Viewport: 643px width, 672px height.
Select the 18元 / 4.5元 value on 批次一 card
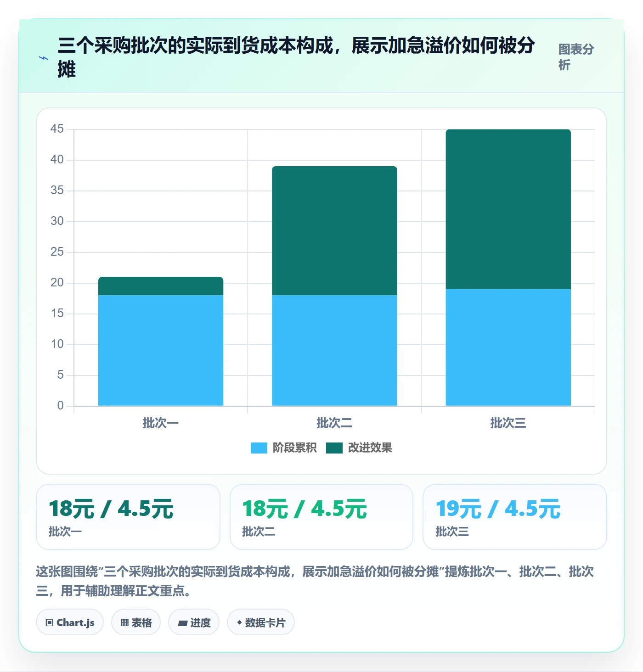coord(111,509)
